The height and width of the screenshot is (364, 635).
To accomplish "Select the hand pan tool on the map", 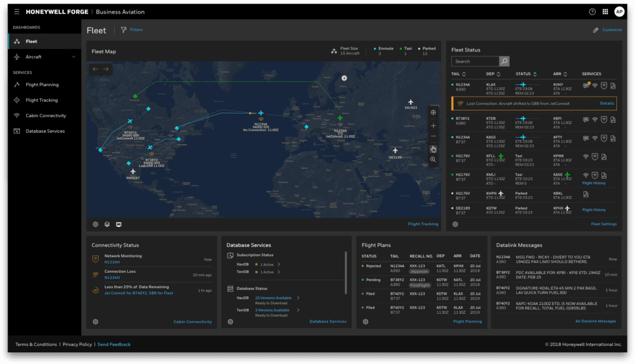I will pyautogui.click(x=433, y=149).
